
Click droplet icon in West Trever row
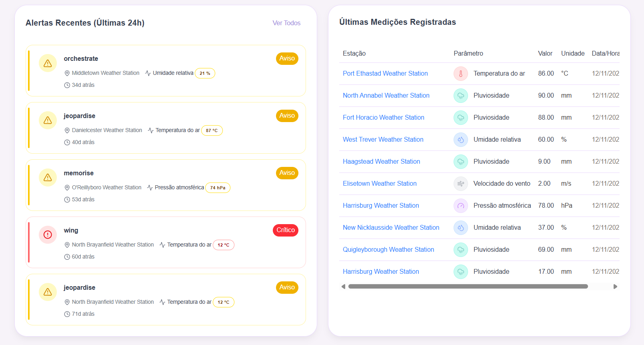click(x=460, y=140)
